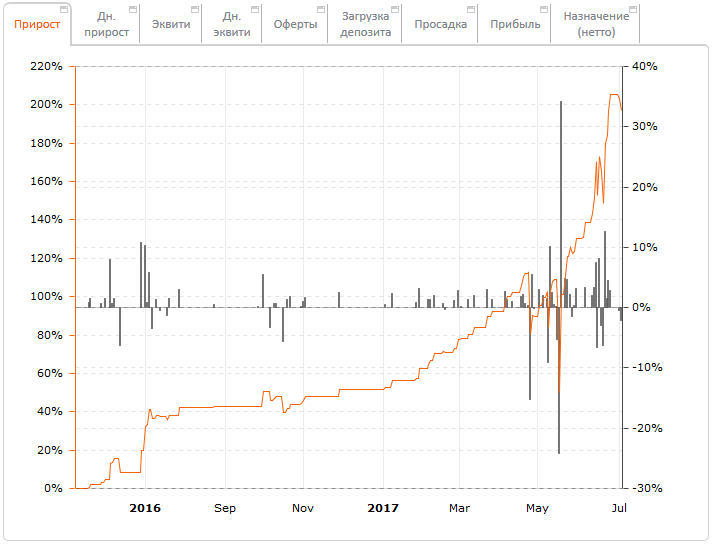Viewport: 715px width, 546px height.
Task: Open the Эквити chart via its window icon
Action: (194, 9)
